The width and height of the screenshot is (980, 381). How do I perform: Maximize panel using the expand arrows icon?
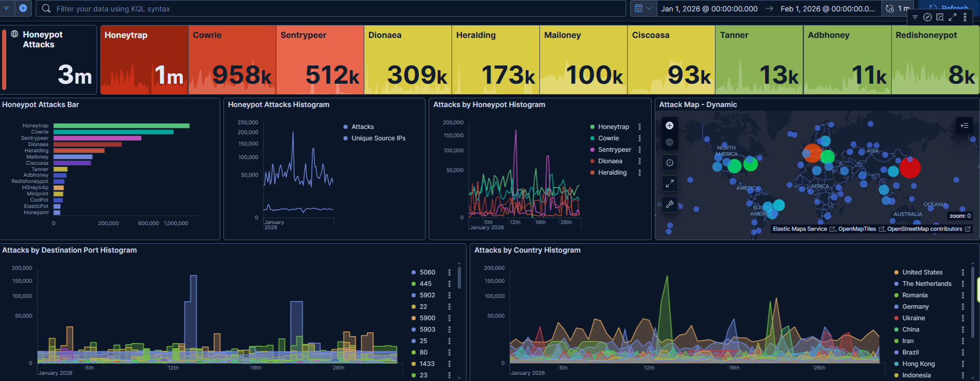(952, 17)
